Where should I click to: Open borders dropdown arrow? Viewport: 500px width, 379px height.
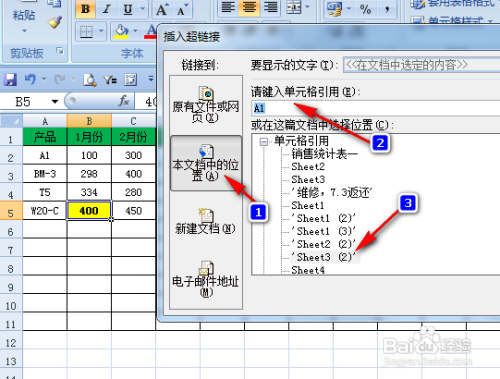pos(101,31)
